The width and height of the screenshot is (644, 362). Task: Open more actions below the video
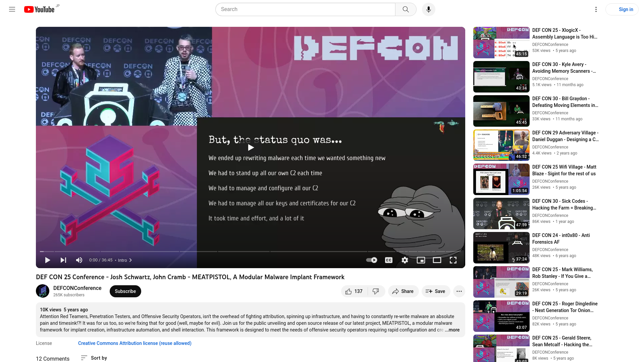pos(459,291)
